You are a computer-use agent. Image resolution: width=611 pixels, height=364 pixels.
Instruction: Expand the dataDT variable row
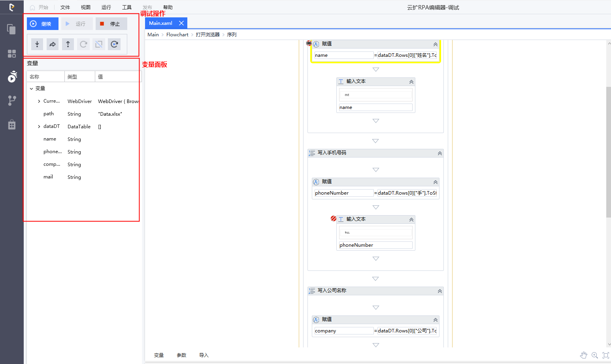(x=39, y=126)
